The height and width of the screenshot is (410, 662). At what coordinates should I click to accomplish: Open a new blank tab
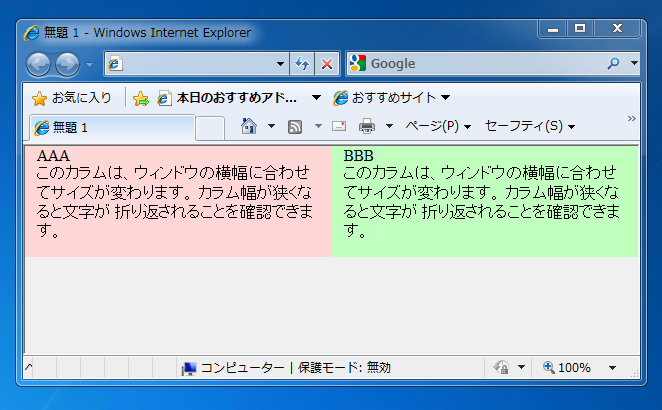click(210, 128)
